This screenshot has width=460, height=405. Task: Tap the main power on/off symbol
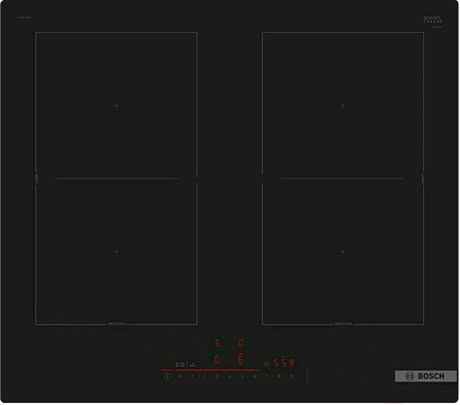pos(167,376)
